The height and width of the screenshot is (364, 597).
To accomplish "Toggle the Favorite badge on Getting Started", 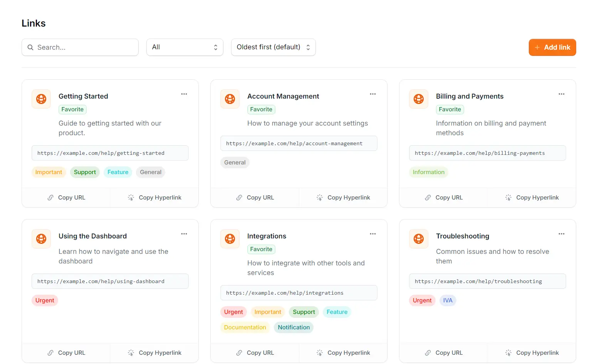I will coord(72,109).
